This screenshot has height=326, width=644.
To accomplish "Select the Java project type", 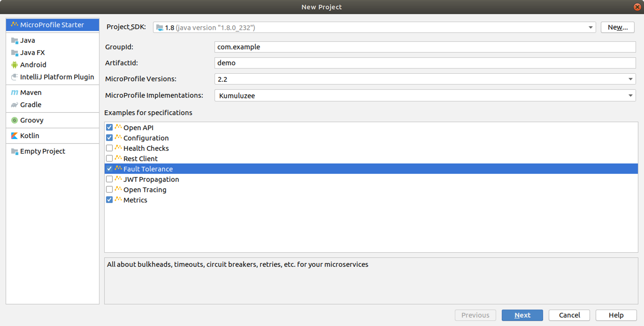I will (x=53, y=40).
